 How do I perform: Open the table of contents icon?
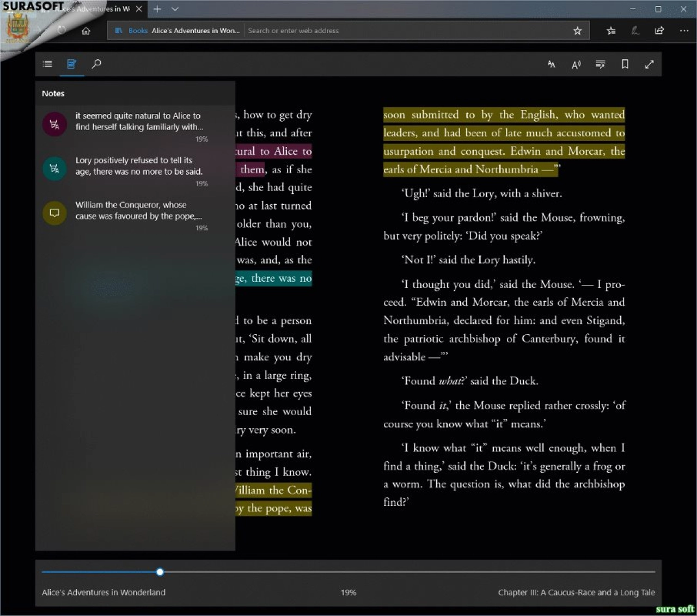point(47,64)
